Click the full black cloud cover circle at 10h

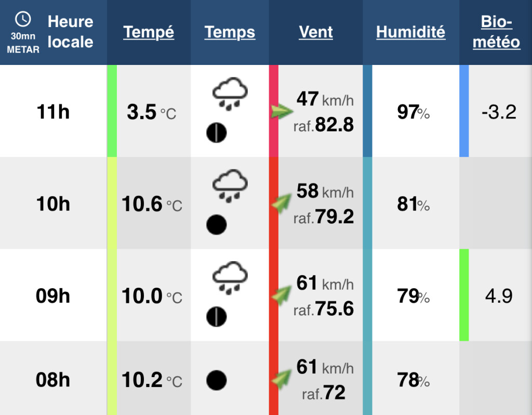pyautogui.click(x=217, y=224)
